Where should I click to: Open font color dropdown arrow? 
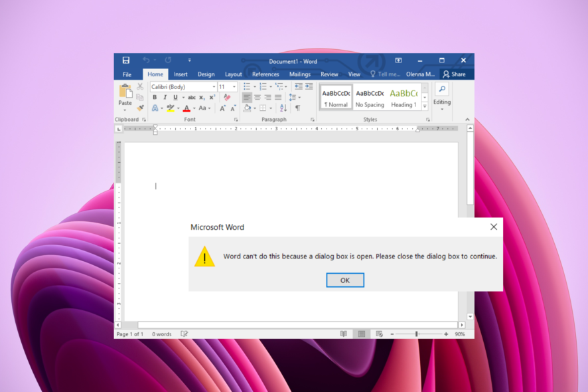tap(194, 108)
